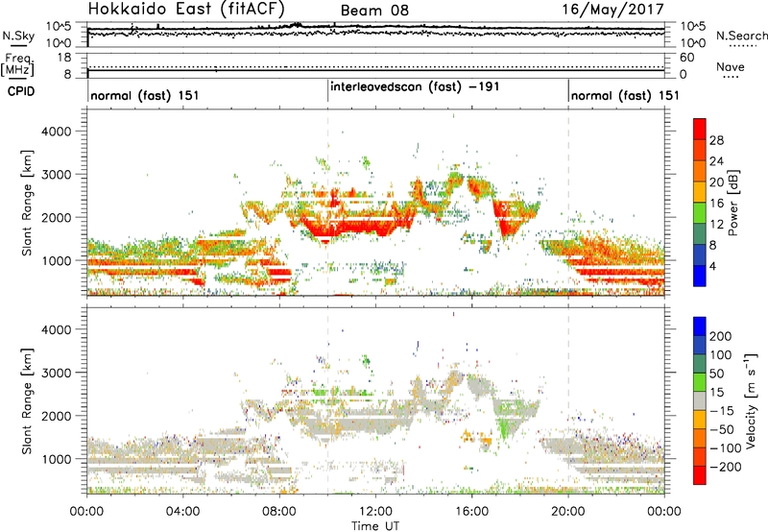Click the 'Slant Range [km]' label of the power plot
The width and height of the screenshot is (768, 532).
[x=27, y=203]
